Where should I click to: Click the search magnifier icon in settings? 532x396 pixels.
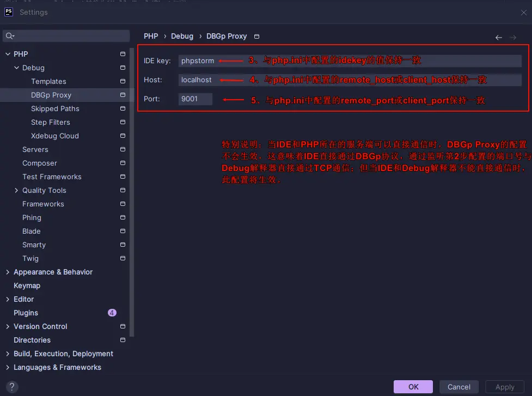pos(10,36)
